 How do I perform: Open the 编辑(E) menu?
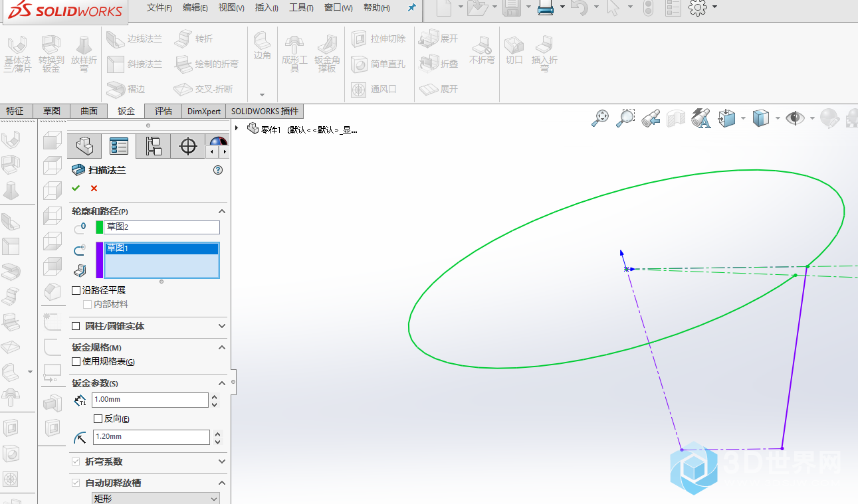[195, 7]
